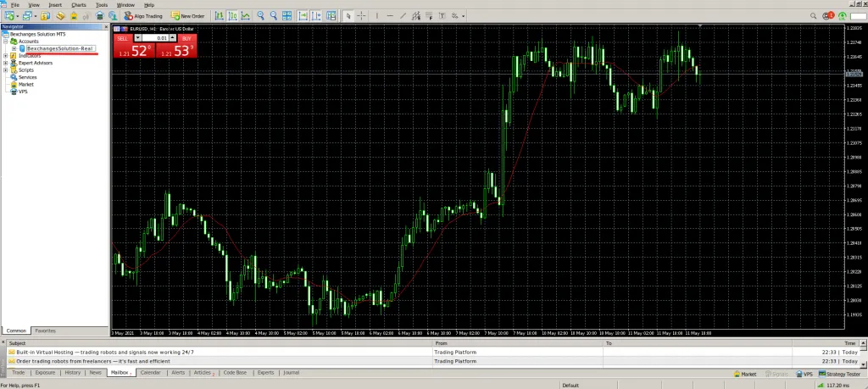This screenshot has width=868, height=389.
Task: Select the cursor pointer tool
Action: [x=348, y=15]
